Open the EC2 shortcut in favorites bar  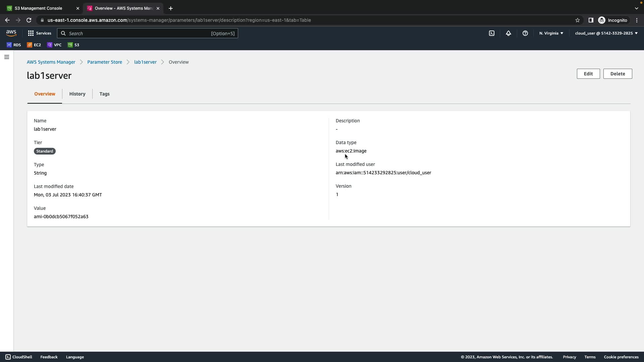pos(34,45)
